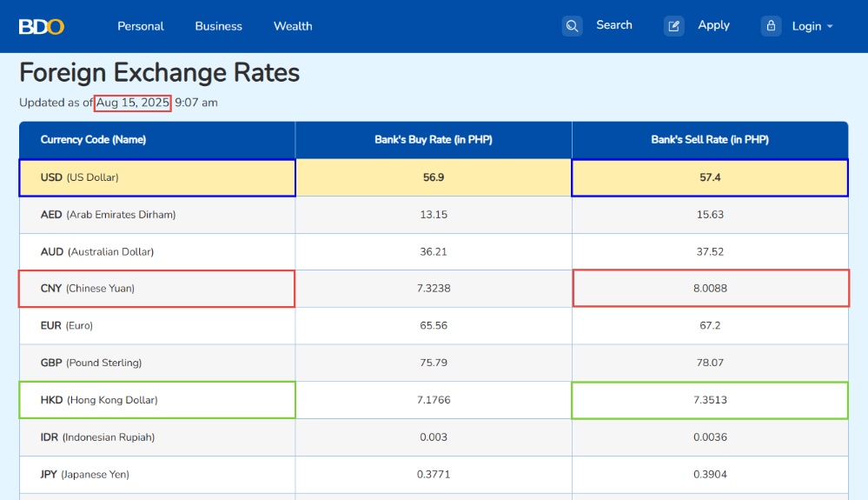Image resolution: width=868 pixels, height=500 pixels.
Task: Open the Personal menu
Action: [141, 26]
